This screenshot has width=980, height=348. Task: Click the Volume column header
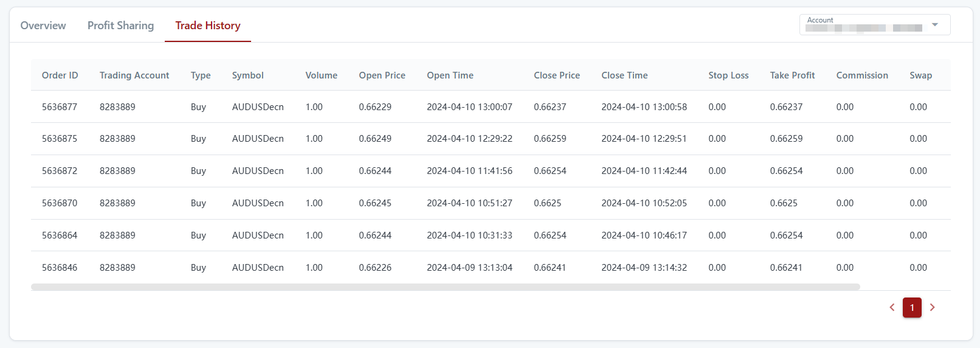(x=321, y=75)
